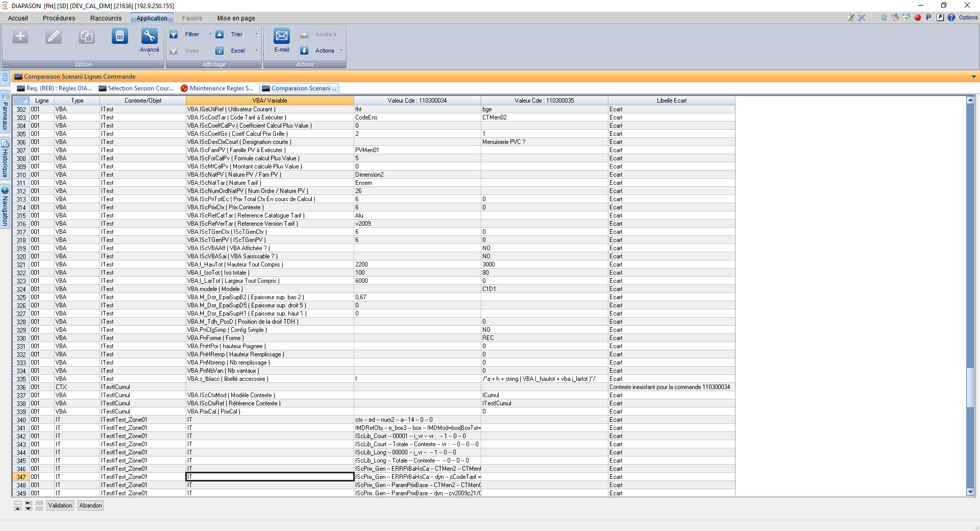The height and width of the screenshot is (531, 980).
Task: Click the E-mail envelope icon
Action: tap(281, 37)
